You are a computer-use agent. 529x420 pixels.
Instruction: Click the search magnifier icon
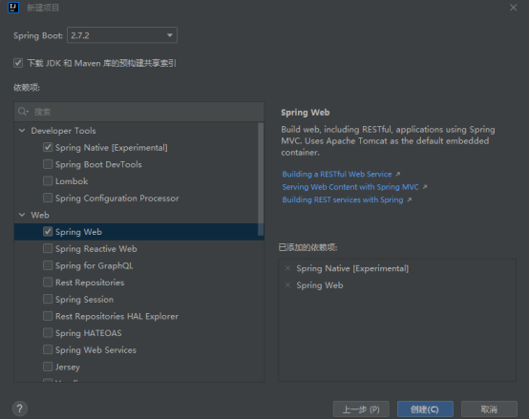[x=23, y=112]
